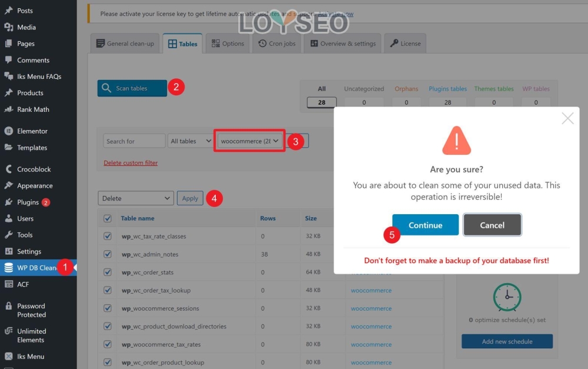Open Password Protected via its lock icon
Image resolution: width=588 pixels, height=369 pixels.
pos(9,306)
